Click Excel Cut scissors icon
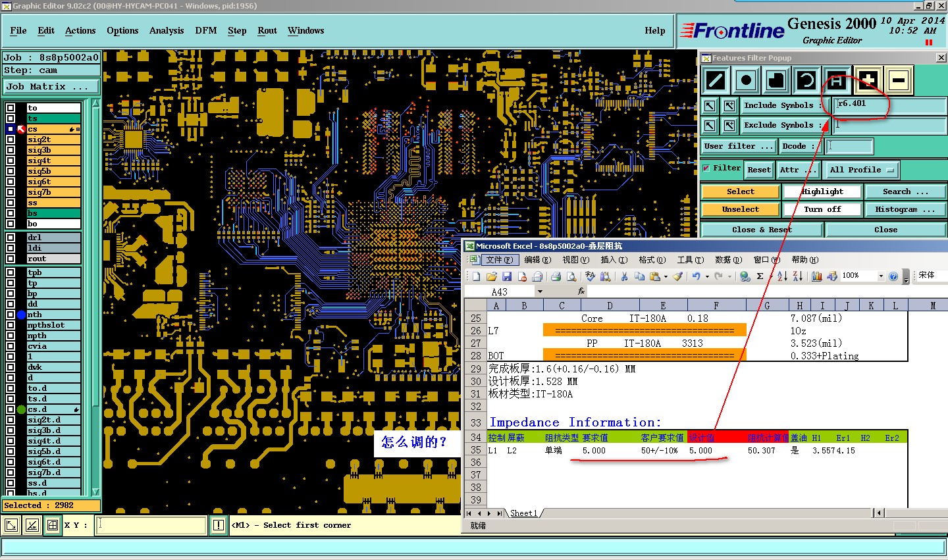This screenshot has height=560, width=948. pyautogui.click(x=623, y=276)
